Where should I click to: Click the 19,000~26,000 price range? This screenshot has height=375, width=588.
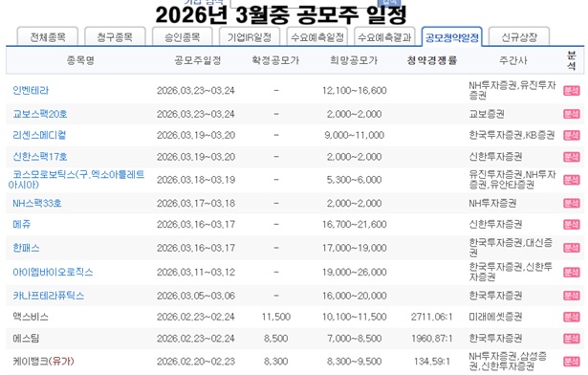point(355,272)
